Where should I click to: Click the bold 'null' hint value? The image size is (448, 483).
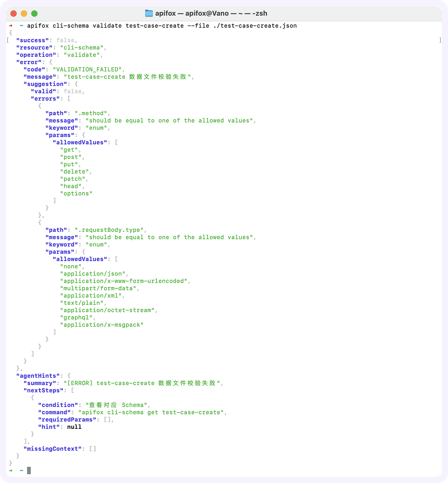pyautogui.click(x=74, y=427)
